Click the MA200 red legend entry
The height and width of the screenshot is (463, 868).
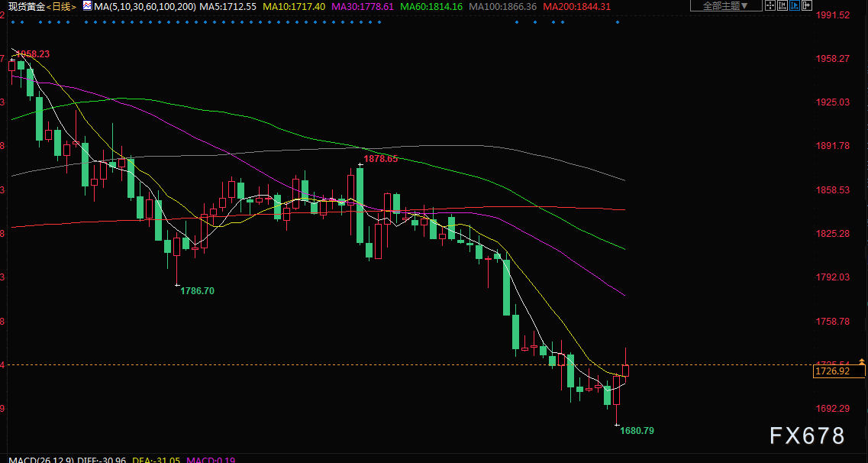point(577,7)
